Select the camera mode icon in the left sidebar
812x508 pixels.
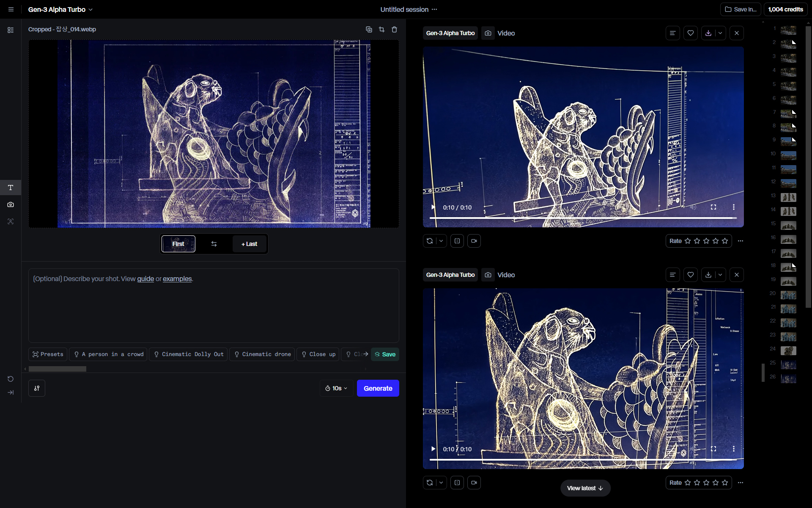coord(11,204)
